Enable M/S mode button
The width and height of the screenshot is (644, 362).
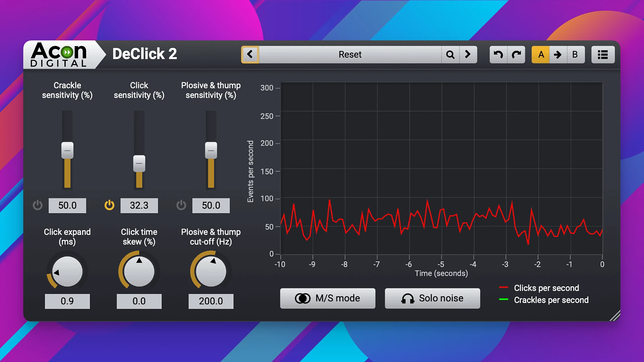tap(328, 298)
